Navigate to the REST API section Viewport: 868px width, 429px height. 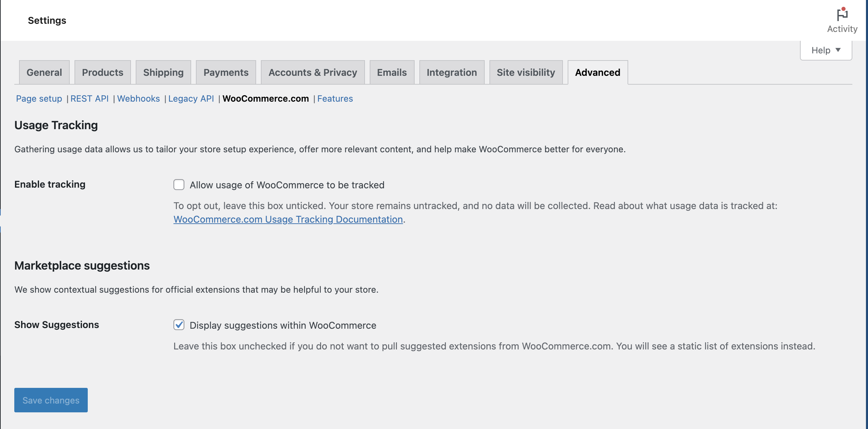pyautogui.click(x=89, y=99)
